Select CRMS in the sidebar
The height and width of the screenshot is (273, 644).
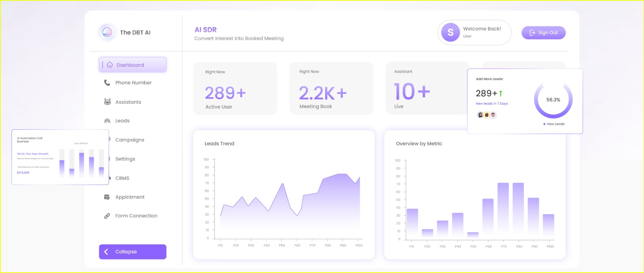coord(122,178)
